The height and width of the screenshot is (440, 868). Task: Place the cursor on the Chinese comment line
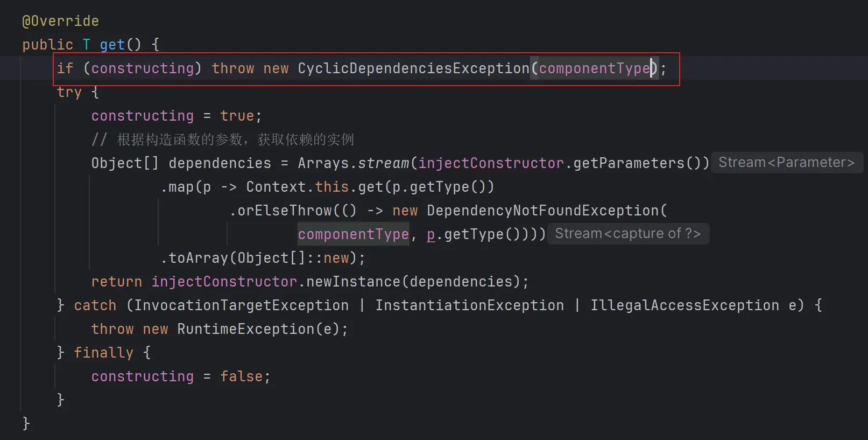(236, 139)
